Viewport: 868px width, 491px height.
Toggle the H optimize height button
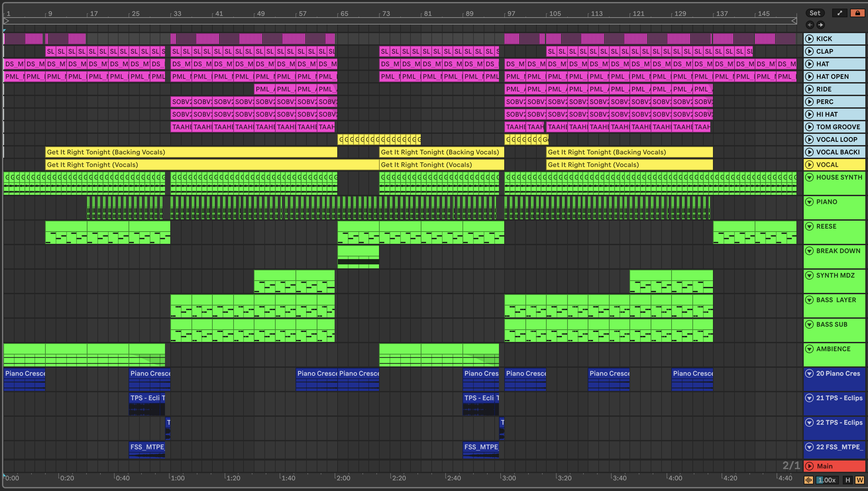pyautogui.click(x=847, y=480)
